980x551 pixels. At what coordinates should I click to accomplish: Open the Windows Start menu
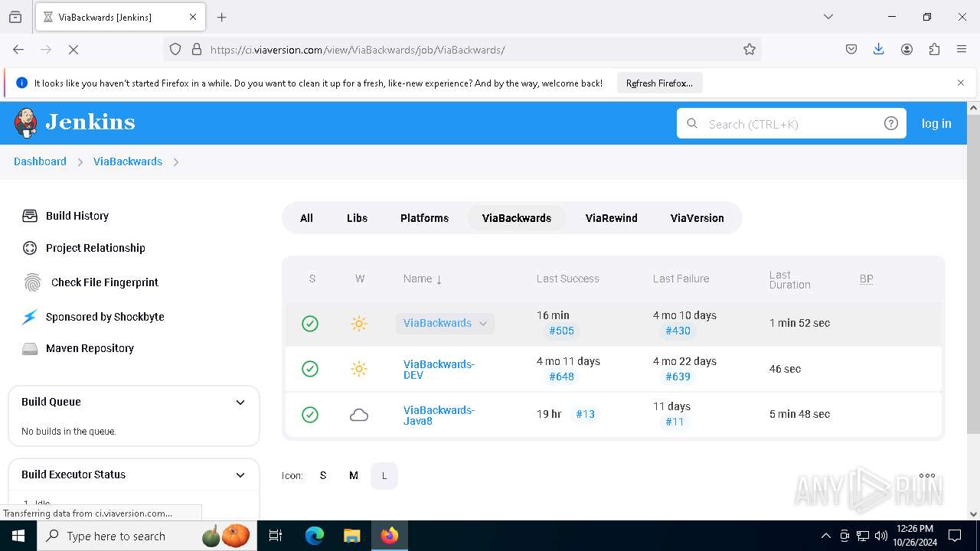pos(18,536)
